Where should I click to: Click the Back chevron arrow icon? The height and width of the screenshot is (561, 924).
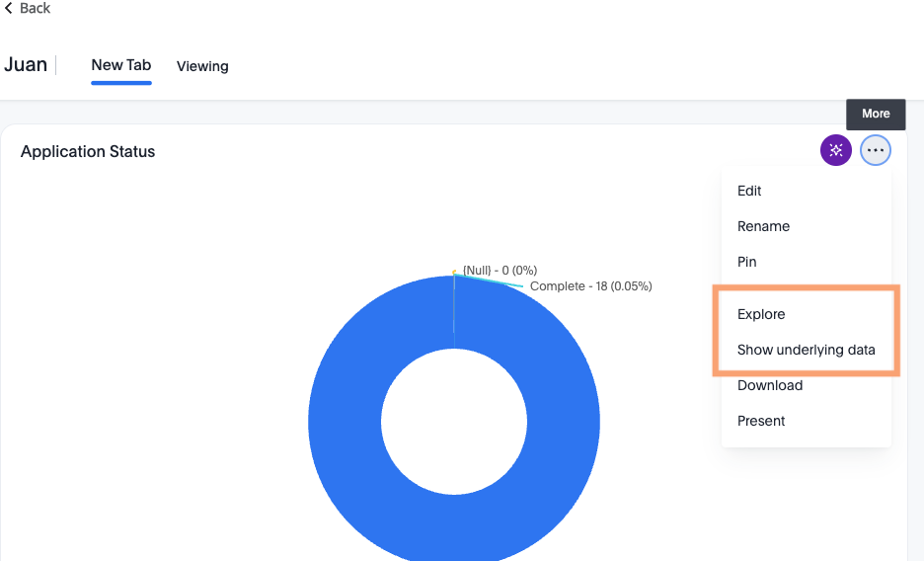(x=9, y=8)
